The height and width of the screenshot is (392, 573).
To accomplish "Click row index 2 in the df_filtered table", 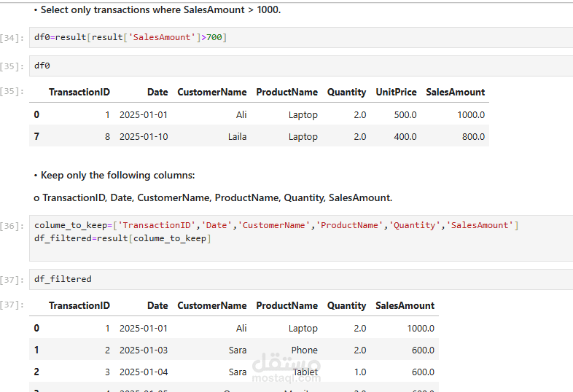I will [36, 372].
